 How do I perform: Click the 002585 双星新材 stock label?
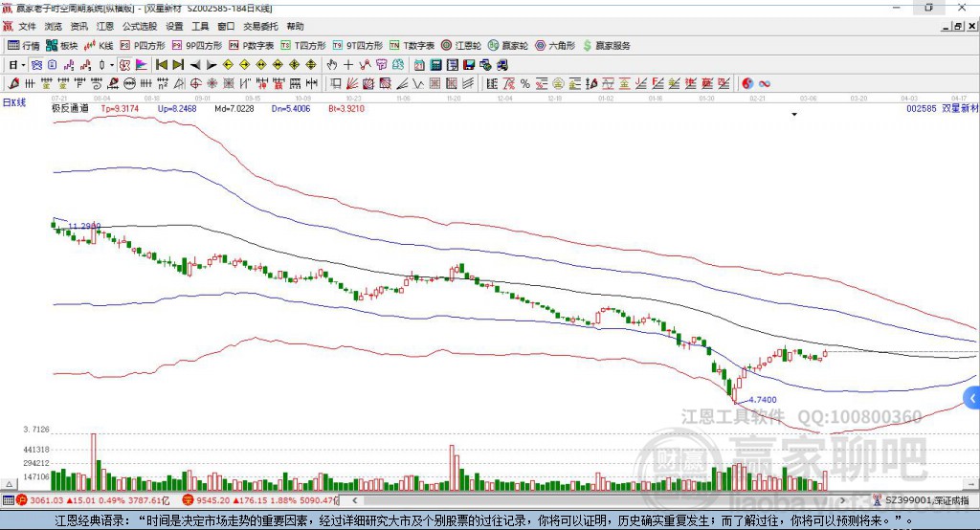[942, 109]
